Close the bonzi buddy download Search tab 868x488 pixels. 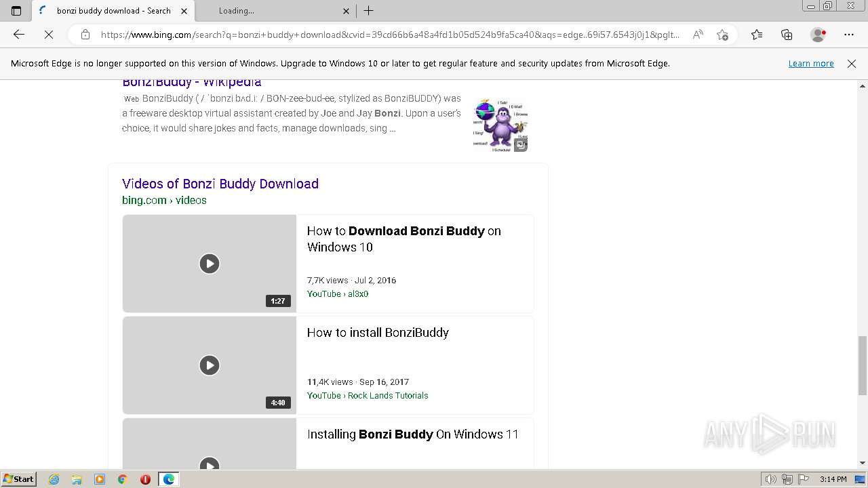[x=184, y=11]
